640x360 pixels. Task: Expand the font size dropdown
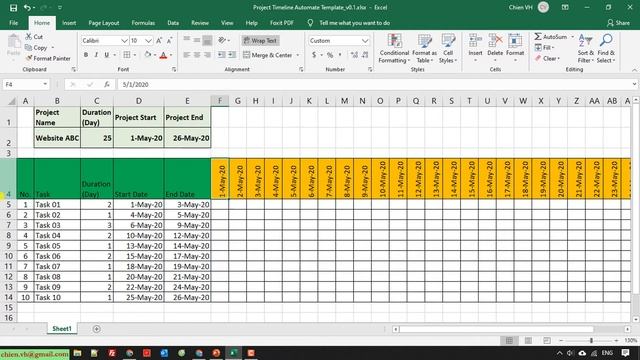coord(148,40)
